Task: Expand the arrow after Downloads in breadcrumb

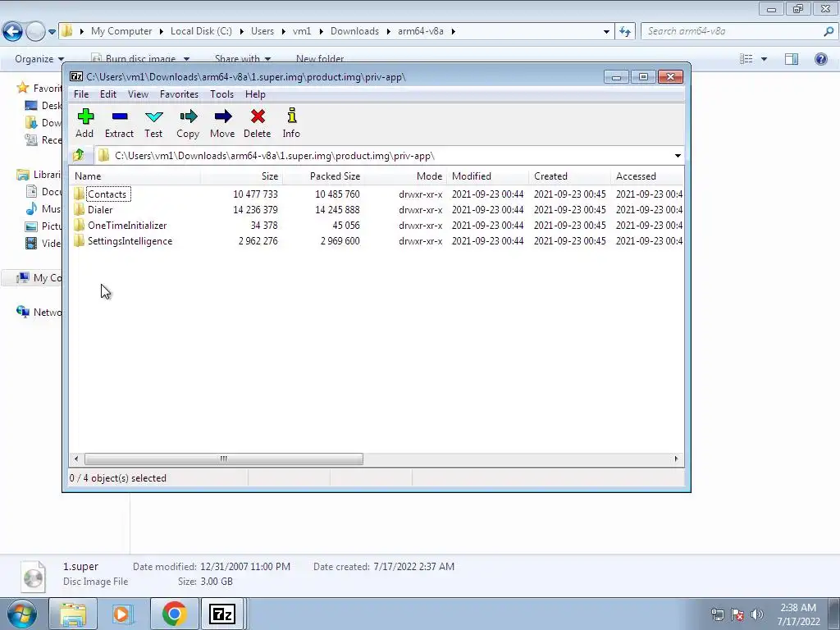Action: point(388,32)
